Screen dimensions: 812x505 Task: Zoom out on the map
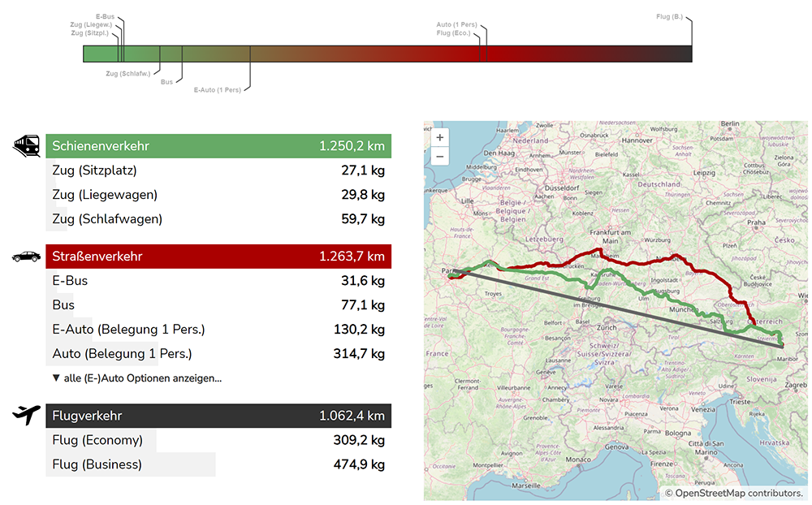click(x=439, y=156)
